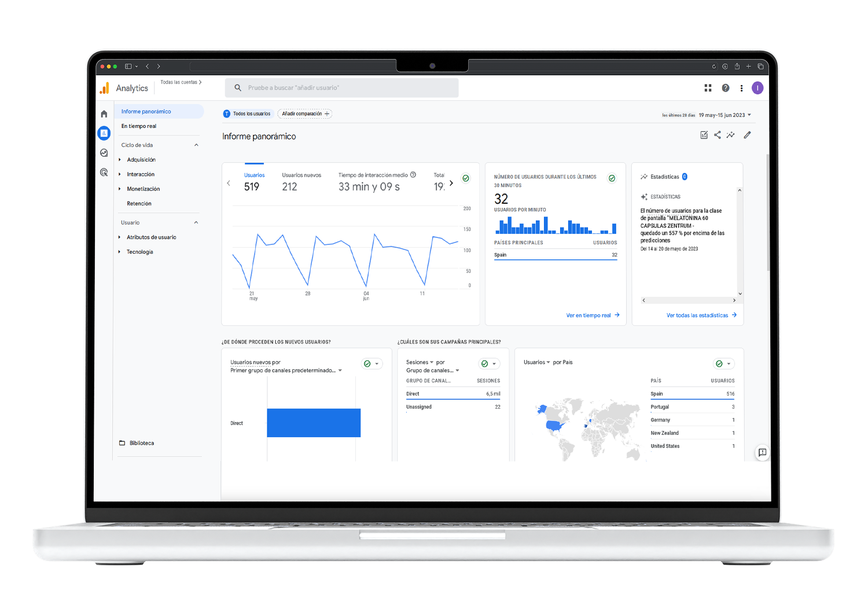This screenshot has height=608, width=868.
Task: Expand the Interacción tree item
Action: 120,174
